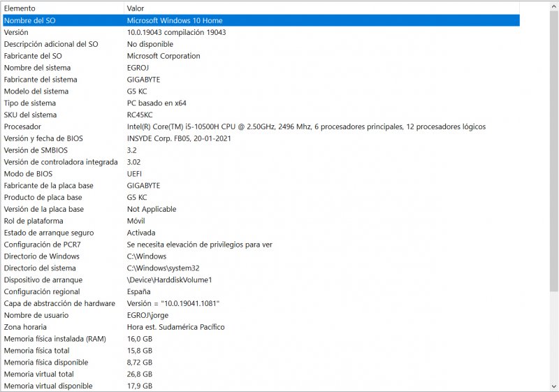Click the scroll up arrow
Viewport: 559px width, 392px height.
click(554, 6)
